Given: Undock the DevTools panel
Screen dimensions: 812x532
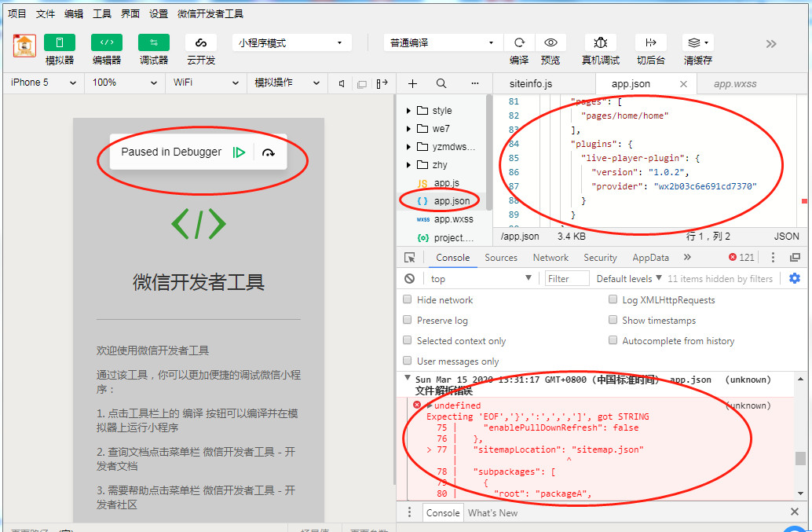Looking at the screenshot, I should click(x=795, y=258).
